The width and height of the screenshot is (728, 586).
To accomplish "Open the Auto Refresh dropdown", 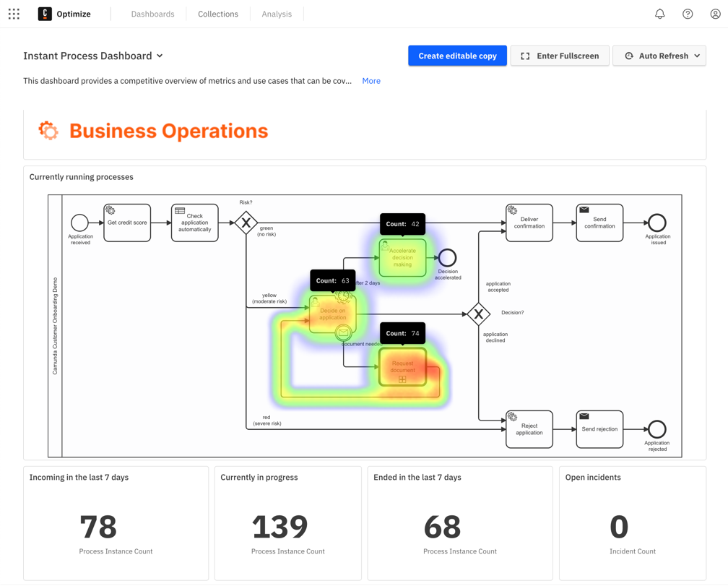I will click(x=659, y=56).
